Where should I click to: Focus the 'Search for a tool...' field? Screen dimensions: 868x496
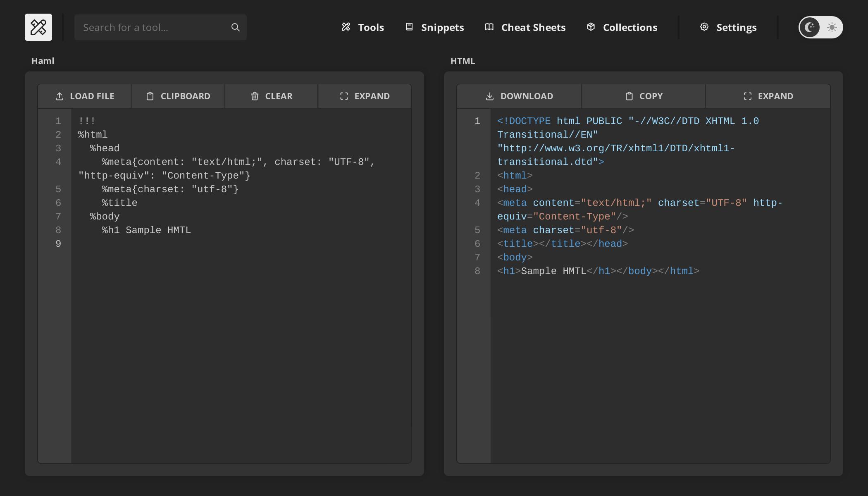tap(160, 27)
